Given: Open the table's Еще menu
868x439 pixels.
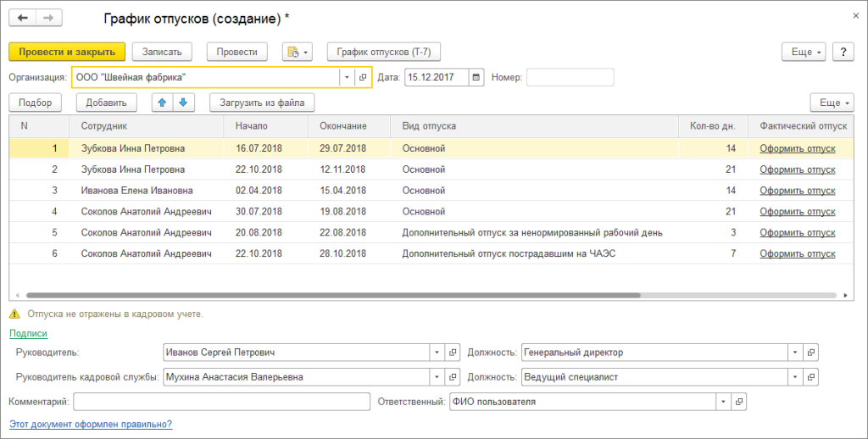Looking at the screenshot, I should (x=831, y=103).
